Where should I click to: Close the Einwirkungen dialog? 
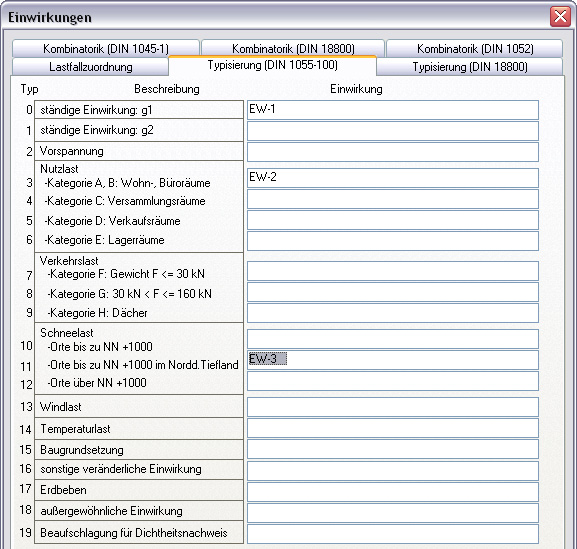(560, 17)
